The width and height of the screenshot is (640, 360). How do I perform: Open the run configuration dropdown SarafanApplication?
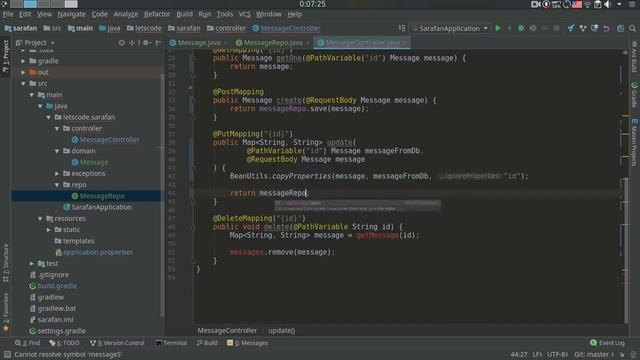[x=450, y=29]
